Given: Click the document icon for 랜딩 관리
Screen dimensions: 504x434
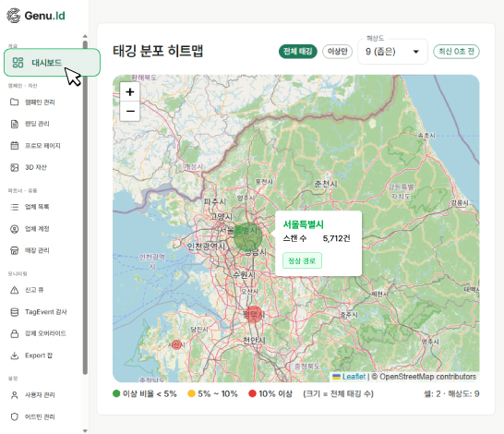Looking at the screenshot, I should (15, 124).
